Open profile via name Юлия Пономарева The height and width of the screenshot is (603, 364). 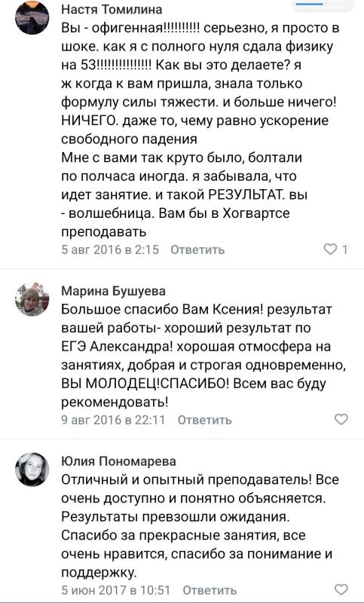118,461
